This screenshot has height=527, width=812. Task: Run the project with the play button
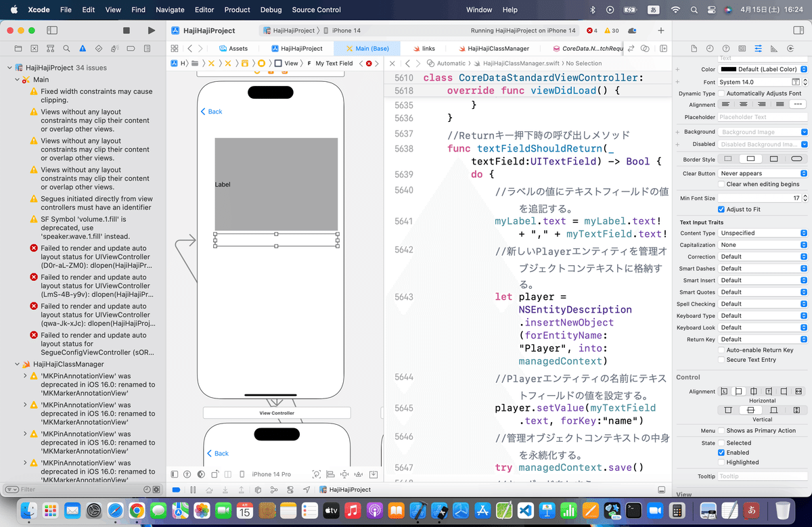[x=152, y=30]
